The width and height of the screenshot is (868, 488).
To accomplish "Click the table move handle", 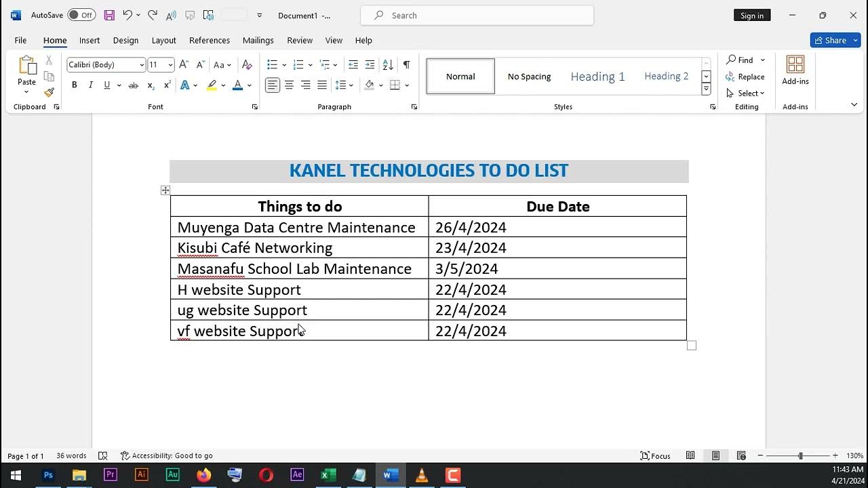I will point(165,190).
